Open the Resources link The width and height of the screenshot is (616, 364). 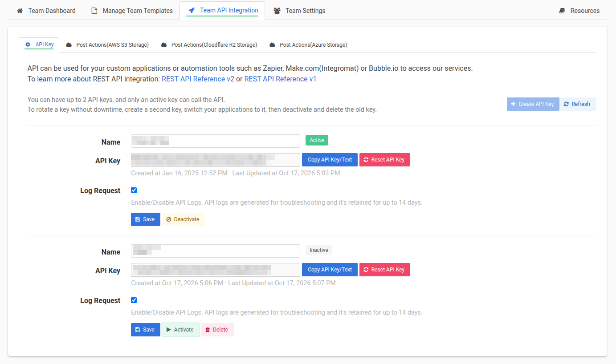tap(579, 11)
